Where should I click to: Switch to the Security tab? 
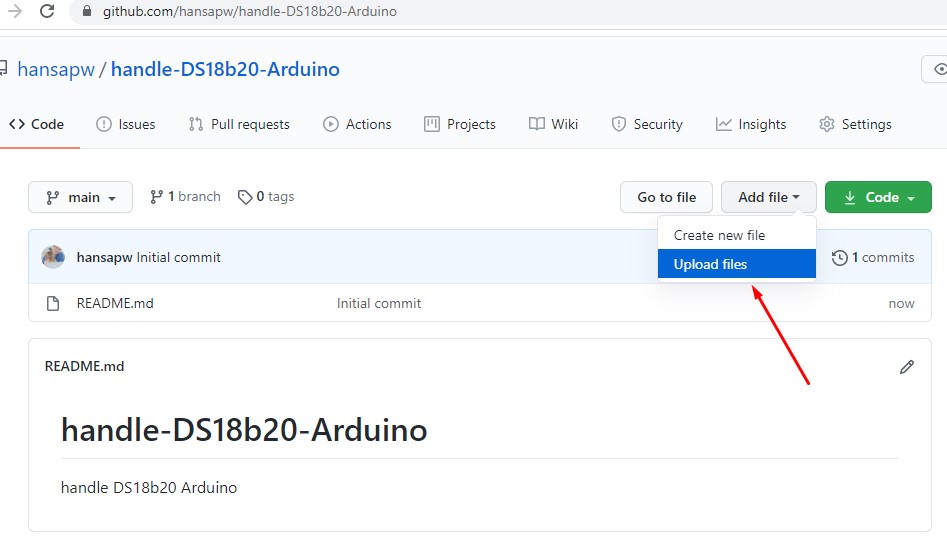click(647, 124)
